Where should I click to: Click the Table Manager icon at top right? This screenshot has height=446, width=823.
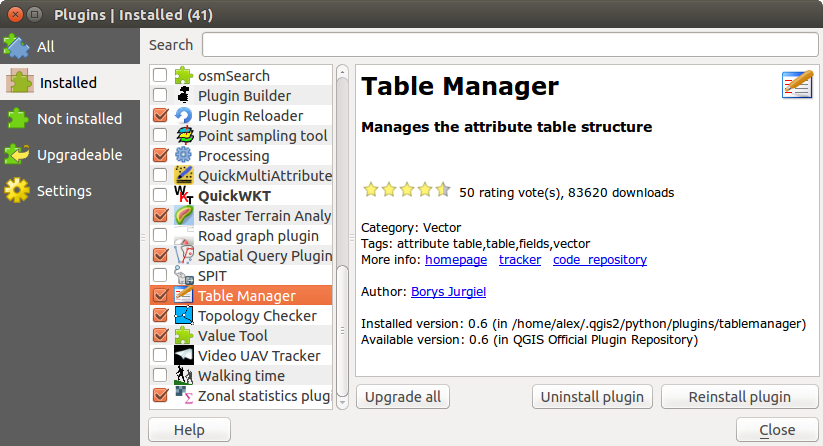[x=797, y=86]
